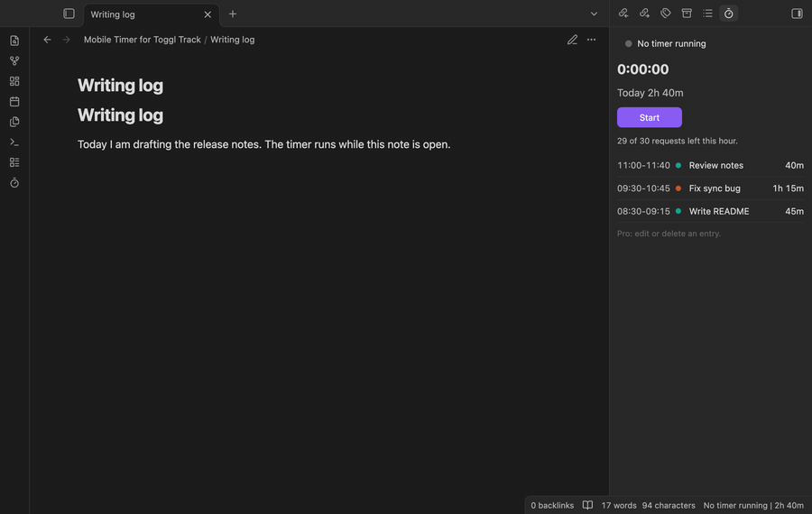
Task: Open a new tab with plus icon
Action: tap(233, 14)
